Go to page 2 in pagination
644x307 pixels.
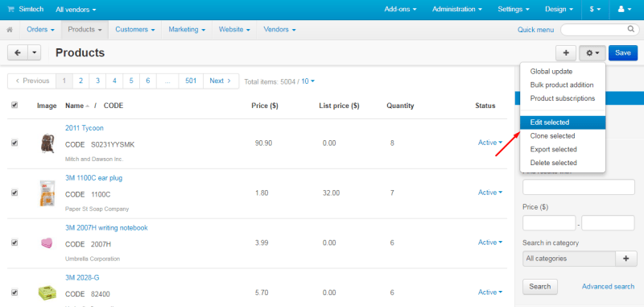(81, 81)
